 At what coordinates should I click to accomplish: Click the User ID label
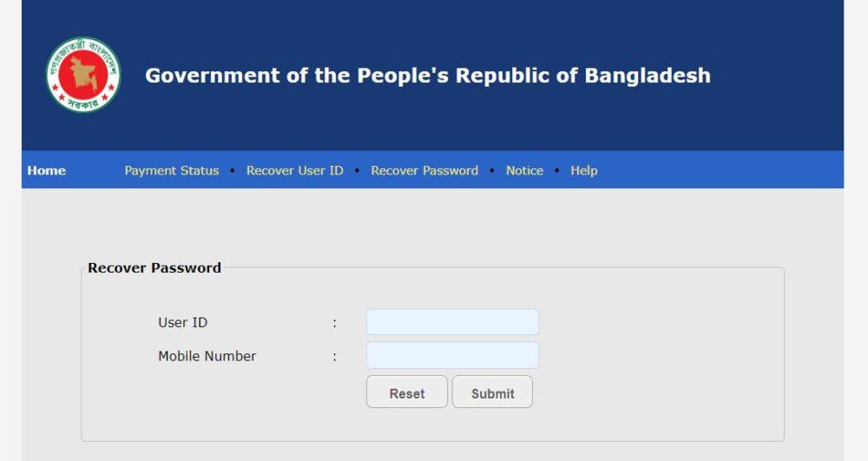pyautogui.click(x=182, y=323)
